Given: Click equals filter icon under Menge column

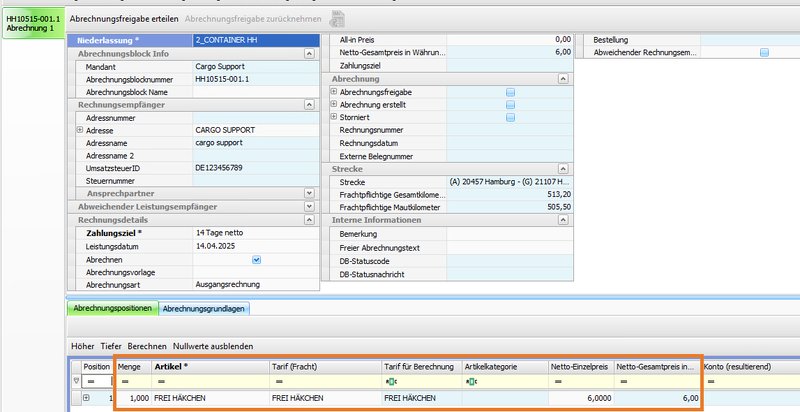Looking at the screenshot, I should (125, 381).
